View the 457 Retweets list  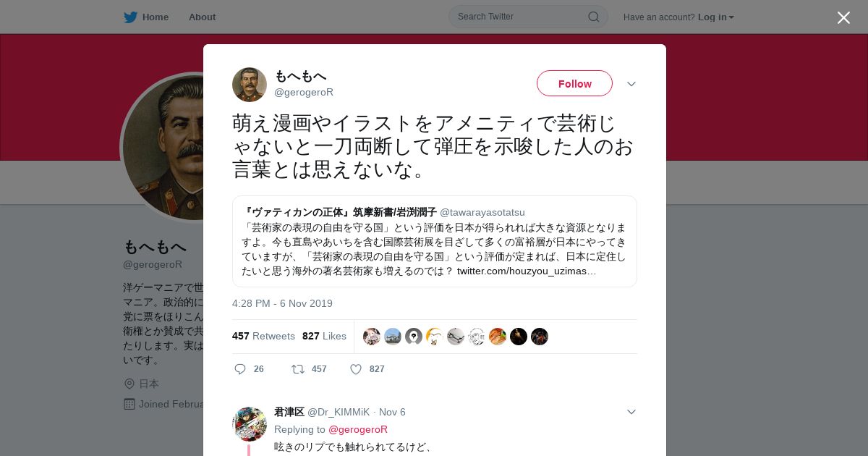pyautogui.click(x=263, y=336)
